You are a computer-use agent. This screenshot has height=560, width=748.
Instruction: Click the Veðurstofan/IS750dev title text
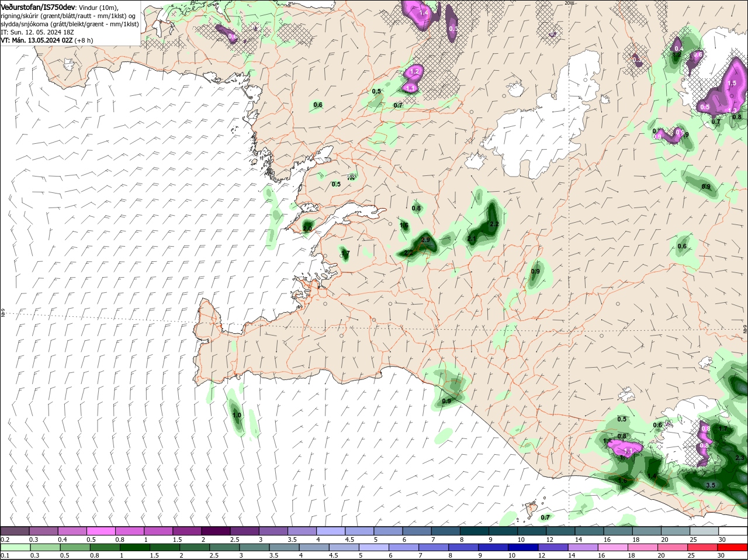tap(38, 6)
